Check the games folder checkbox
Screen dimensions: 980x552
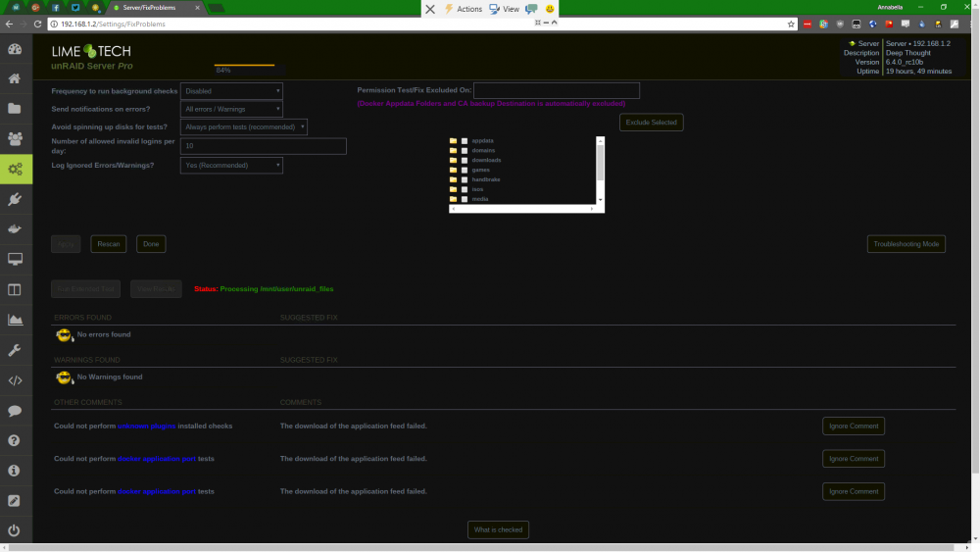coord(465,170)
